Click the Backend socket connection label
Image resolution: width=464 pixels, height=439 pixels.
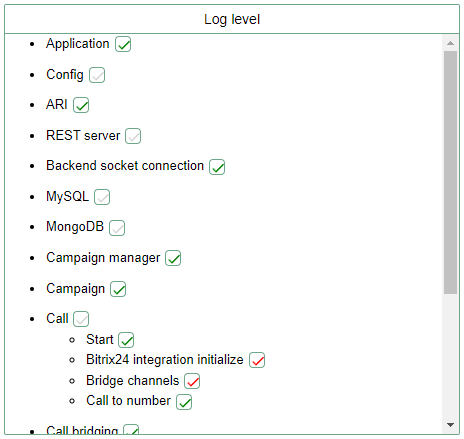click(125, 166)
